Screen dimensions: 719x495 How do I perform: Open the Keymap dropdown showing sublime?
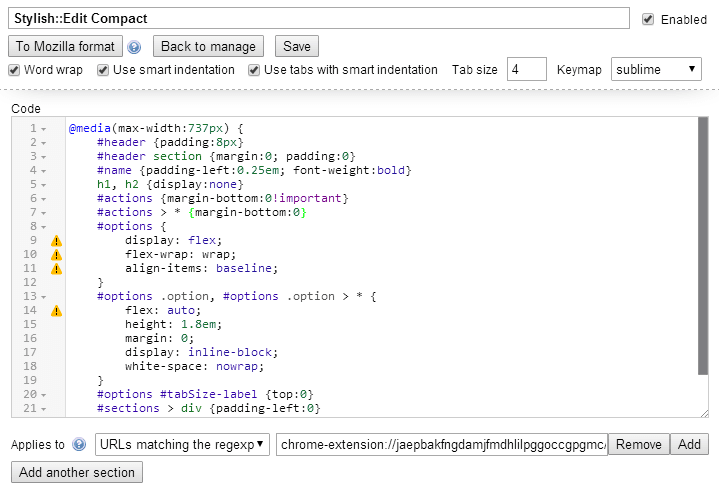656,69
